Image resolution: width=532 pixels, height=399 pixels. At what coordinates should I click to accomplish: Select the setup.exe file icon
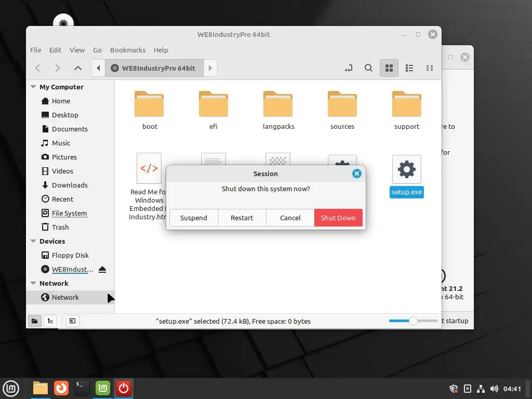pos(406,169)
